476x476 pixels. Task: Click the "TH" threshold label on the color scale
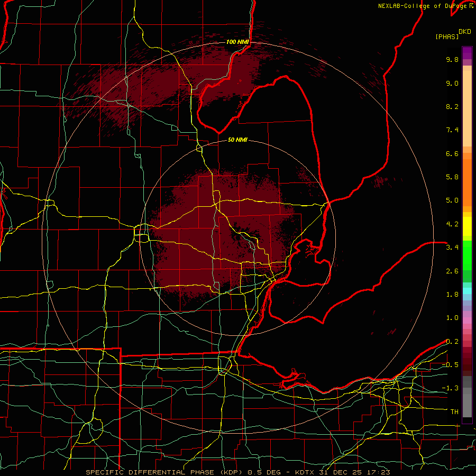(454, 412)
